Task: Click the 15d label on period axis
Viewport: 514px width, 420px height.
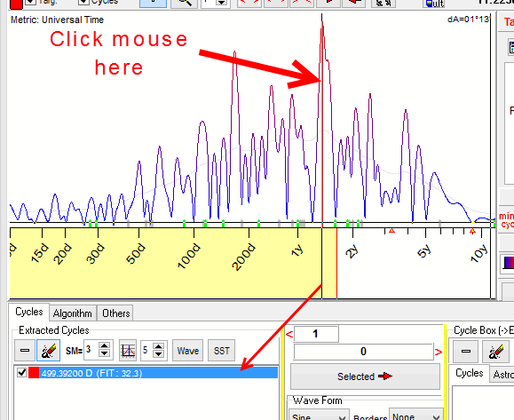Action: [x=39, y=253]
